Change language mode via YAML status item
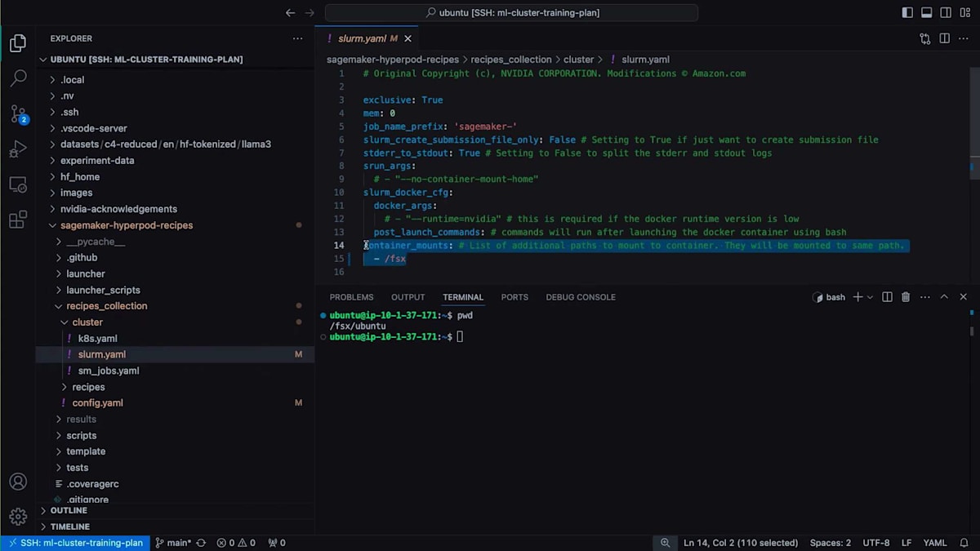Viewport: 980px width, 551px height. (x=935, y=543)
